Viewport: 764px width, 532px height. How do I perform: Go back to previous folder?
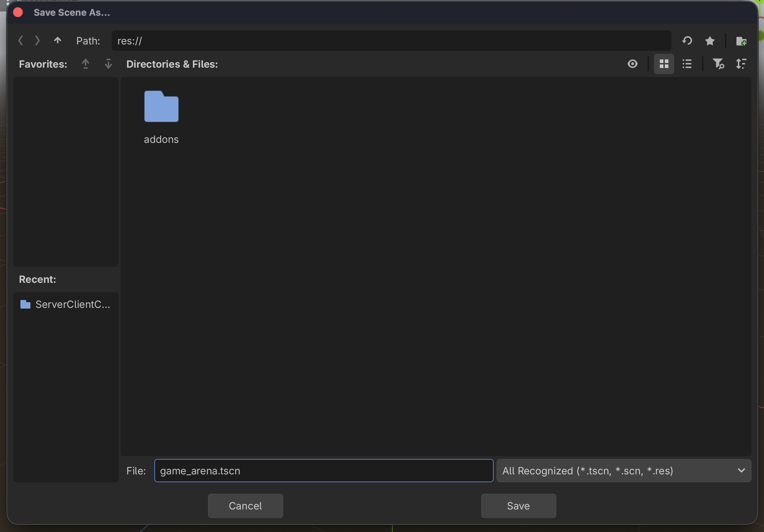[21, 41]
